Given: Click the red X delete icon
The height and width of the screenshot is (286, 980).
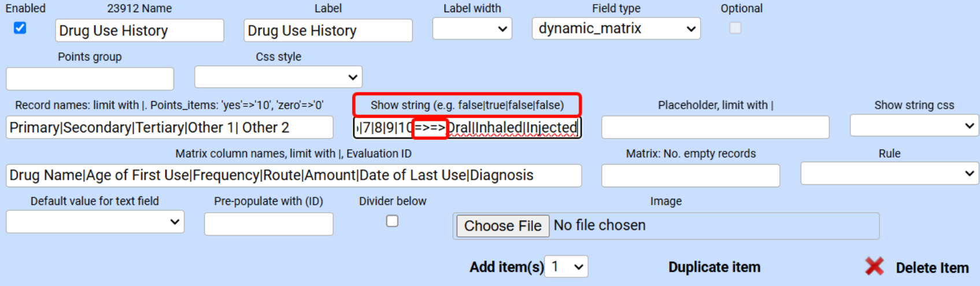Looking at the screenshot, I should (x=874, y=266).
